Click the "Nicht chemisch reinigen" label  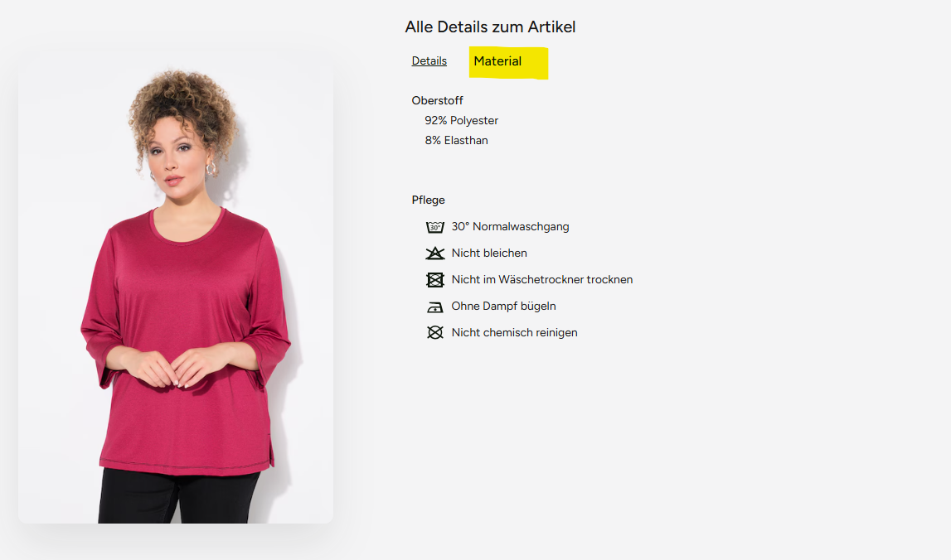514,333
